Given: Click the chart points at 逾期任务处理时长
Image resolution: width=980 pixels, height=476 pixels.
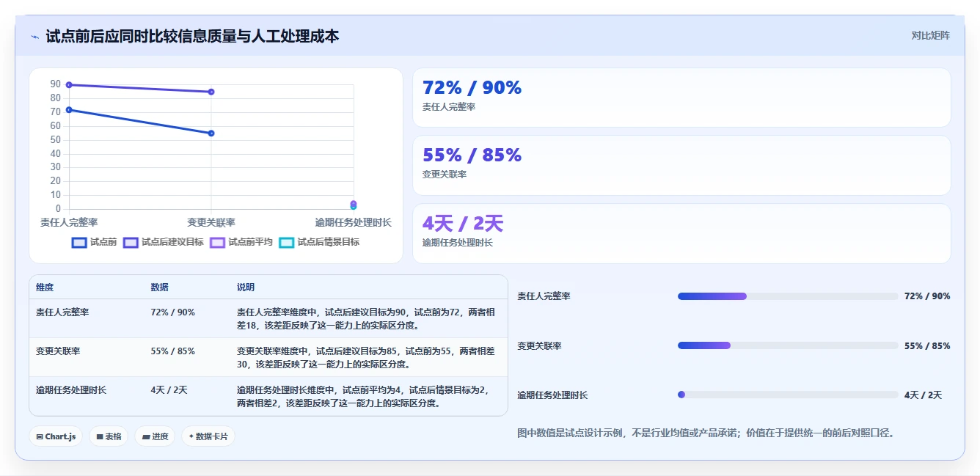Looking at the screenshot, I should [x=354, y=205].
